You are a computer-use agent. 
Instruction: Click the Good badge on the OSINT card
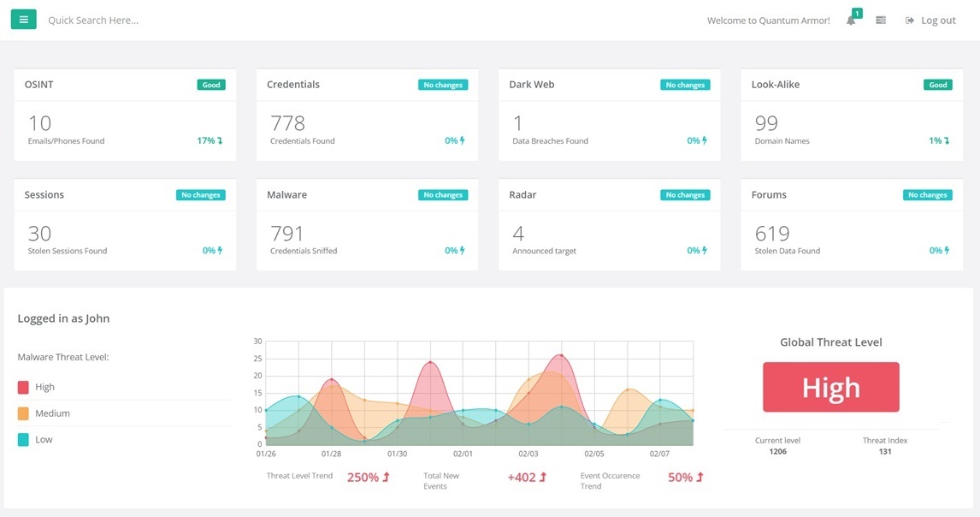click(211, 85)
